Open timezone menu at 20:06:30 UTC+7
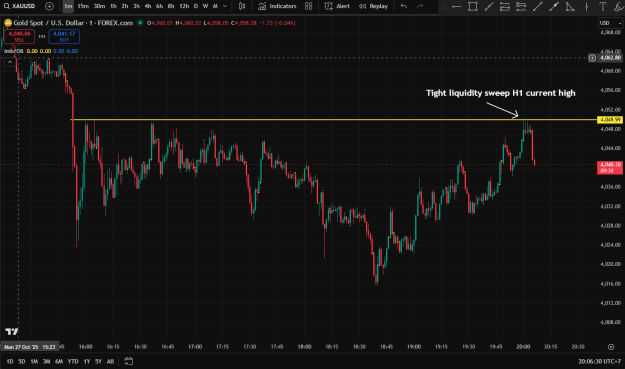Image resolution: width=625 pixels, height=369 pixels. pos(599,361)
